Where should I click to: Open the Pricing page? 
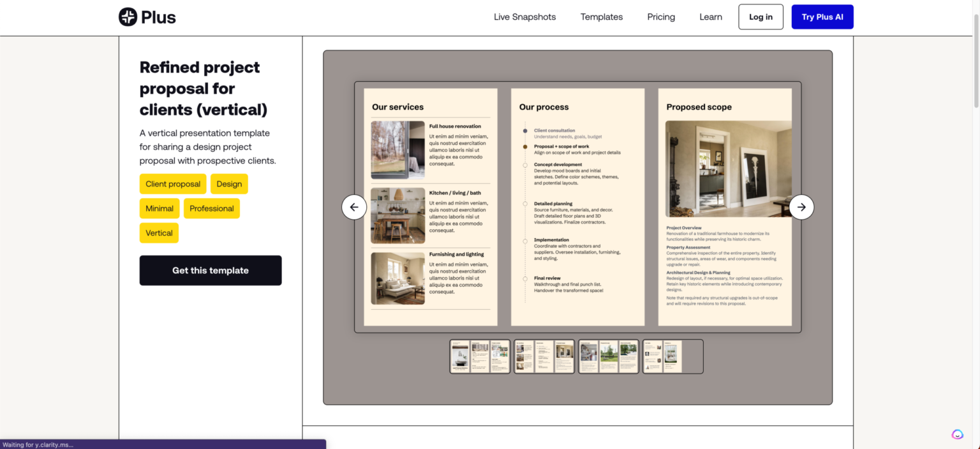[660, 17]
